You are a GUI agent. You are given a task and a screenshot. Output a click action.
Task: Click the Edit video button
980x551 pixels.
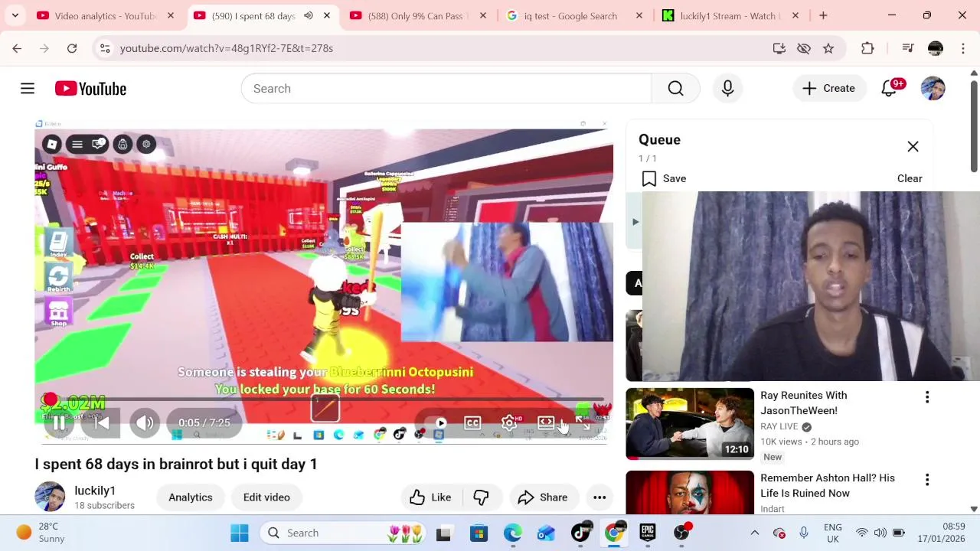tap(266, 497)
